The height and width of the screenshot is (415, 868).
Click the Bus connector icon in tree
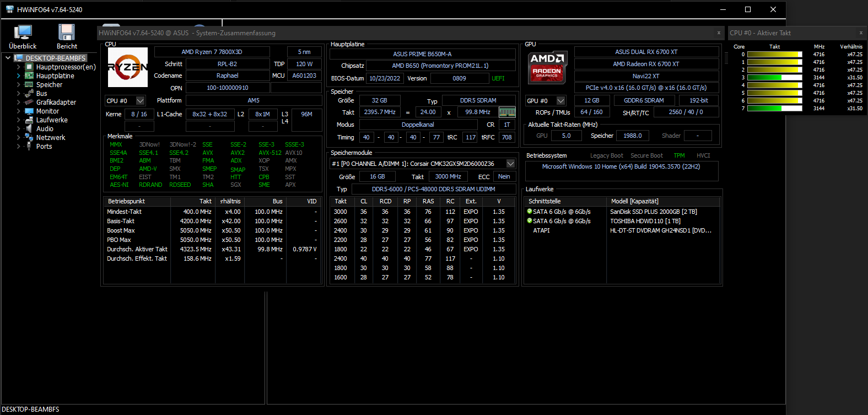[x=29, y=94]
